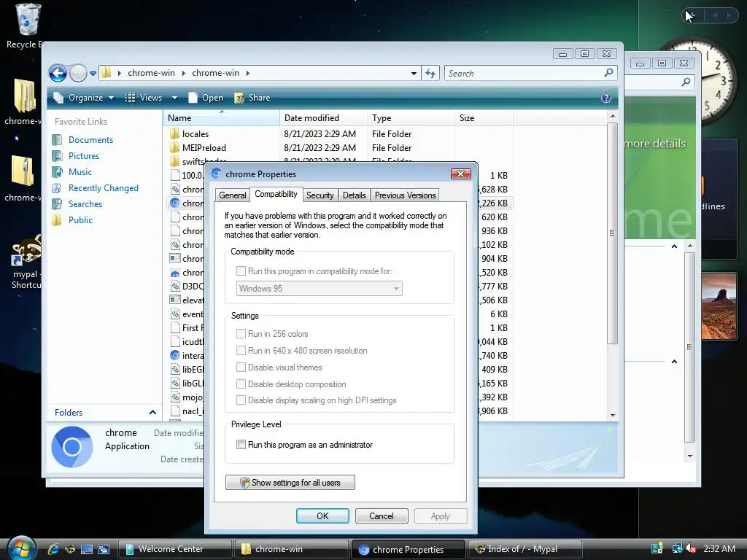This screenshot has height=560, width=747.
Task: Open the address bar history dropdown
Action: 414,74
